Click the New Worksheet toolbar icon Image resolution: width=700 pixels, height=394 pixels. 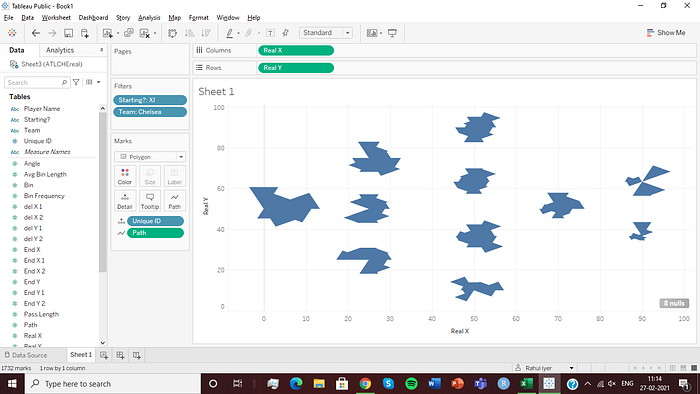(x=107, y=33)
